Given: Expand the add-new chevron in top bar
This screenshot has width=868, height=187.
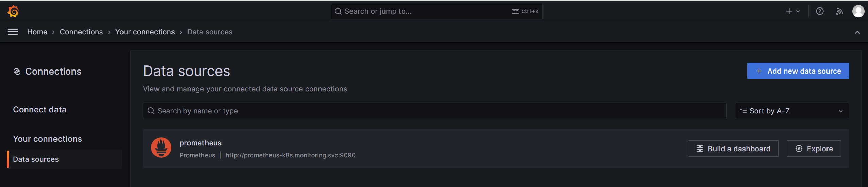Looking at the screenshot, I should click(798, 11).
